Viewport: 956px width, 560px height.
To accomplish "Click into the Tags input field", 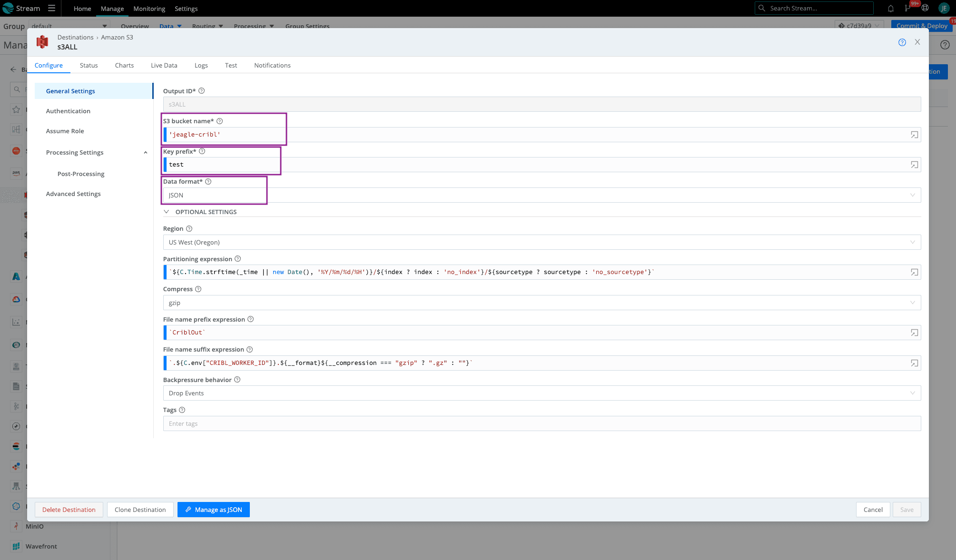I will pyautogui.click(x=542, y=424).
